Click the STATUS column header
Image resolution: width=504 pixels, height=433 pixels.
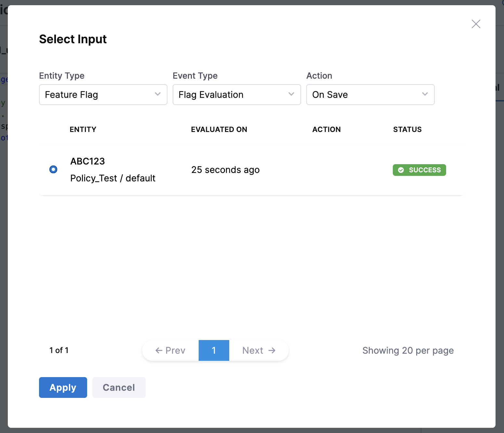(407, 129)
